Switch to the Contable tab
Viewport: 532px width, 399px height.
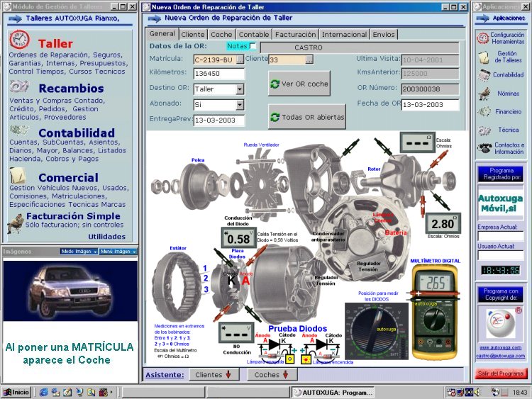pyautogui.click(x=254, y=34)
